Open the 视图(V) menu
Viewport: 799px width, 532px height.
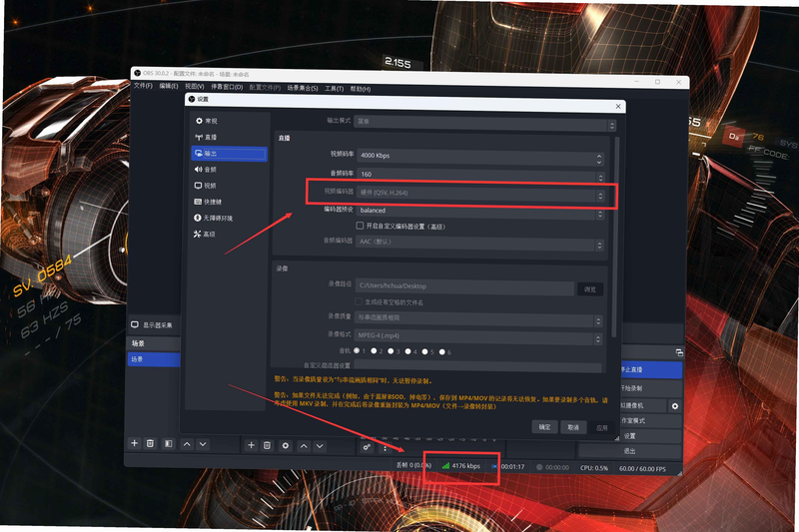coord(194,87)
